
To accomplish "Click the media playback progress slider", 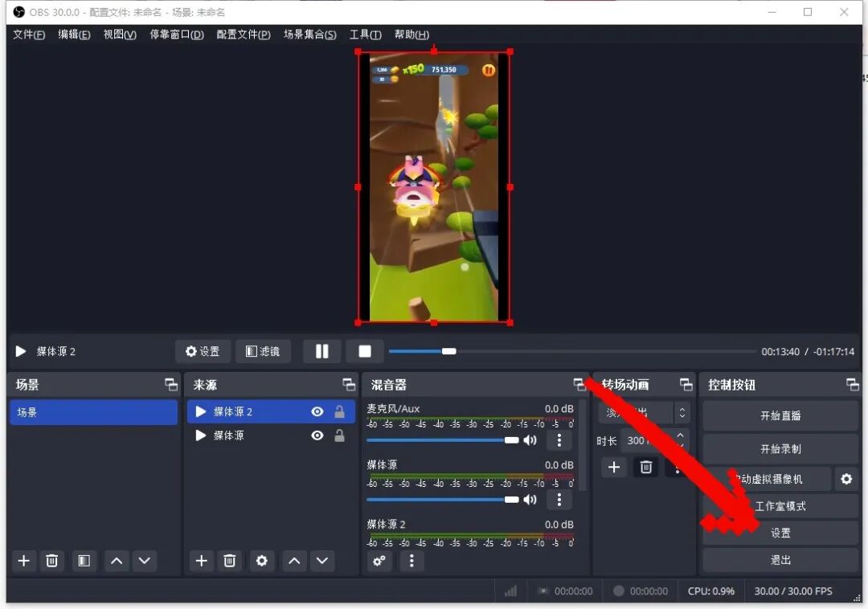I will [x=571, y=351].
